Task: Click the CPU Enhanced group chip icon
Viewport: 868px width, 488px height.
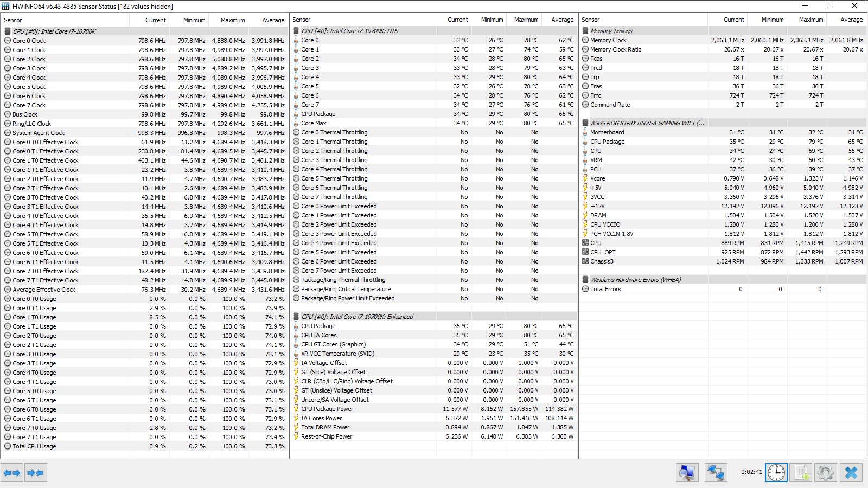Action: [296, 317]
